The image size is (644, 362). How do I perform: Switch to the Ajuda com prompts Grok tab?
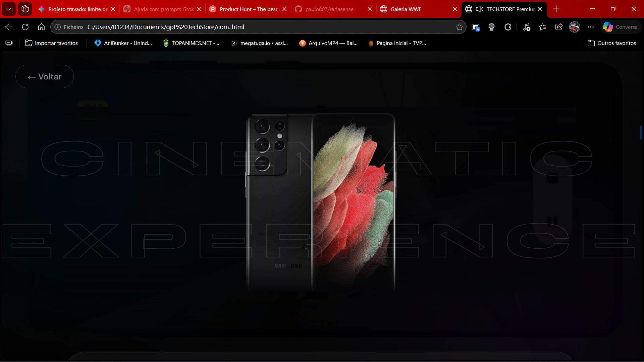tap(163, 9)
